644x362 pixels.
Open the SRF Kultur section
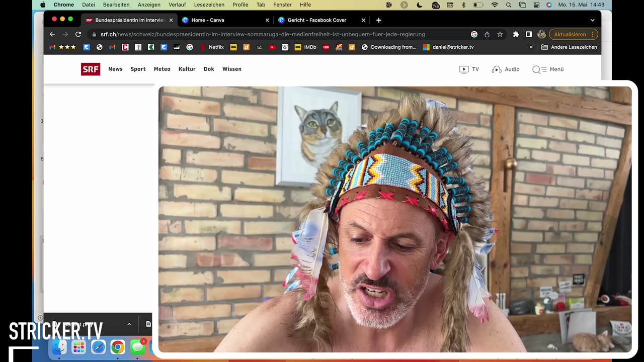pos(187,69)
